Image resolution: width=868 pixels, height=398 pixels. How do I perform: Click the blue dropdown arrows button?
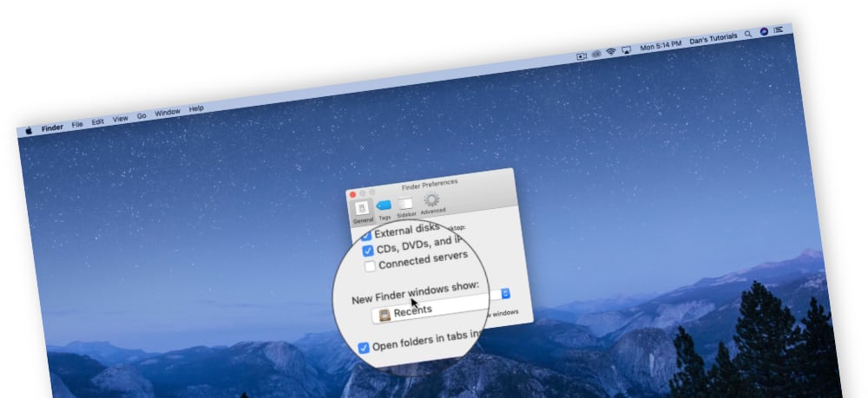[x=505, y=294]
